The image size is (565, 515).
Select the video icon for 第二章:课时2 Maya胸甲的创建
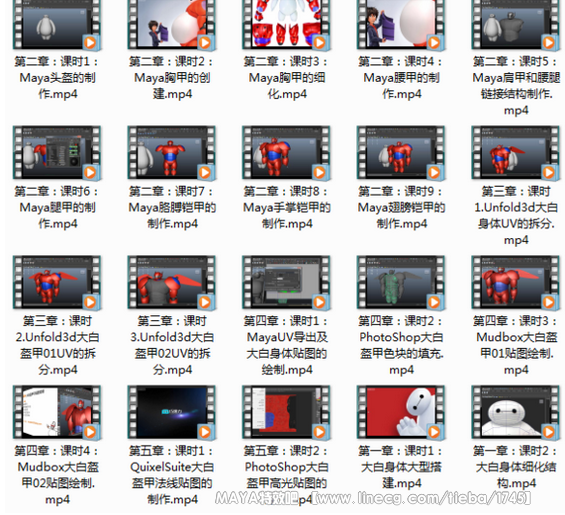(x=172, y=25)
